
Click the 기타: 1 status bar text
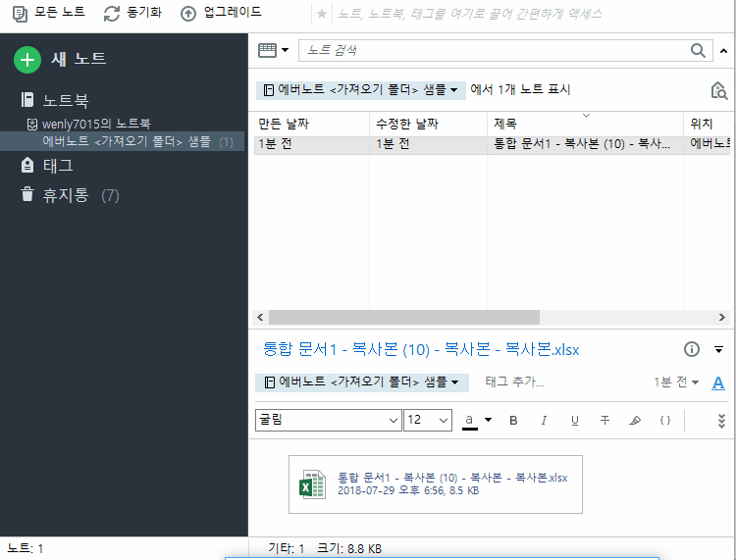point(287,548)
